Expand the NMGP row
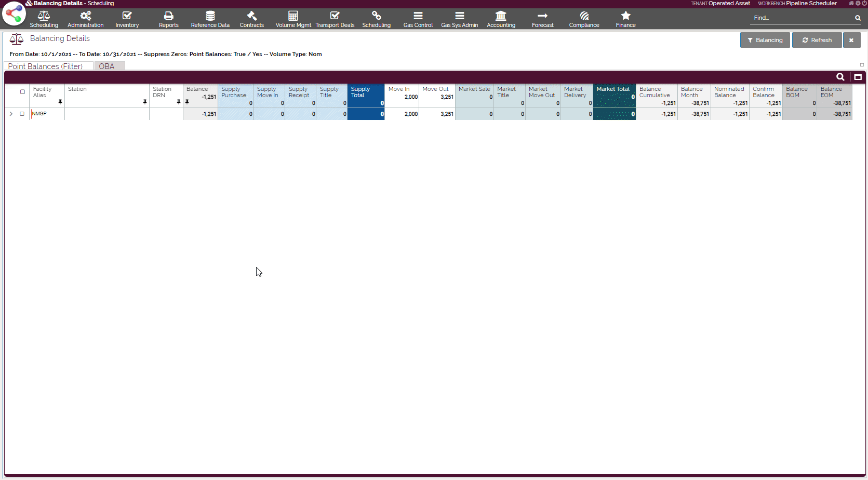The width and height of the screenshot is (868, 480). point(11,114)
